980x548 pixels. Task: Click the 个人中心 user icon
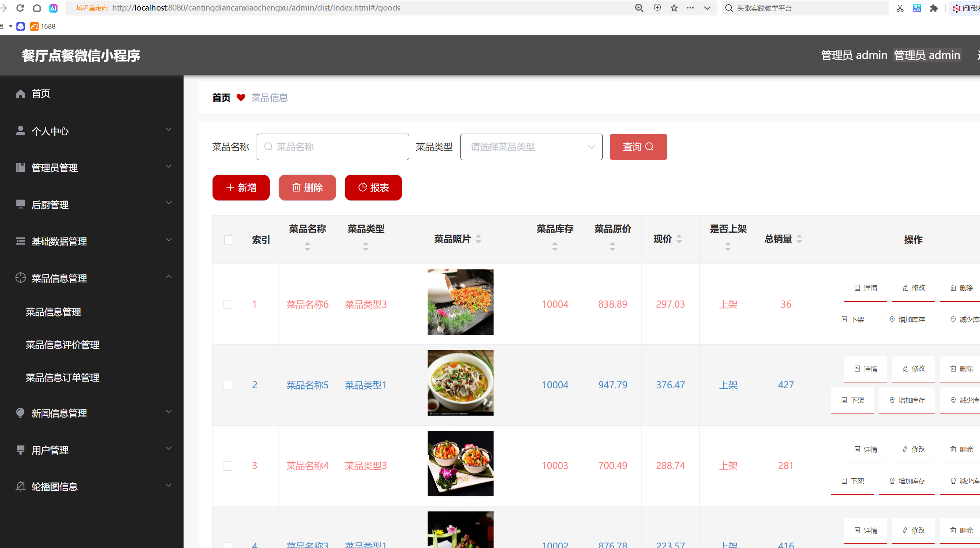coord(20,130)
